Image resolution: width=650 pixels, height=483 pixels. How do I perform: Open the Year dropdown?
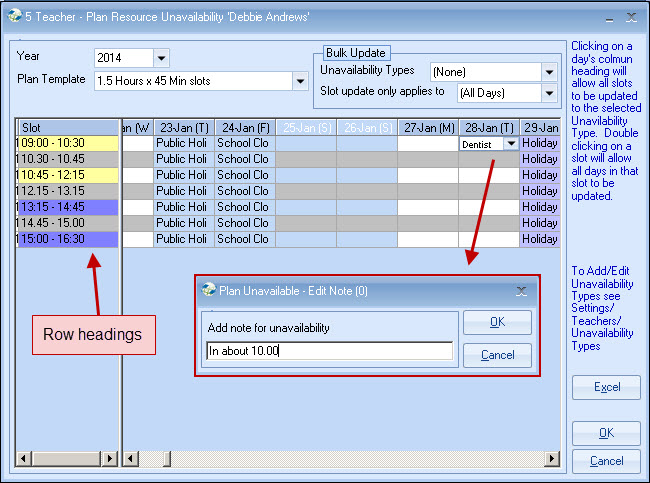click(x=162, y=58)
